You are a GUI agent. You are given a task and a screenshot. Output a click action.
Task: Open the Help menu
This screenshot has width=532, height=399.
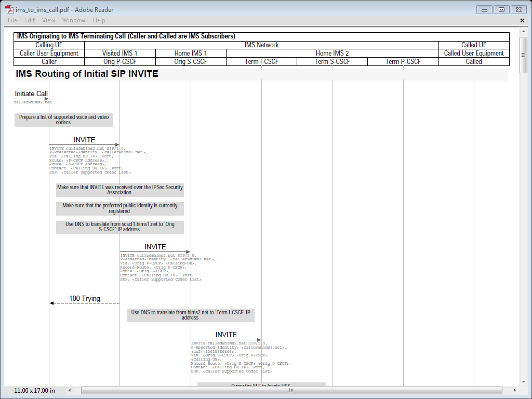[99, 20]
